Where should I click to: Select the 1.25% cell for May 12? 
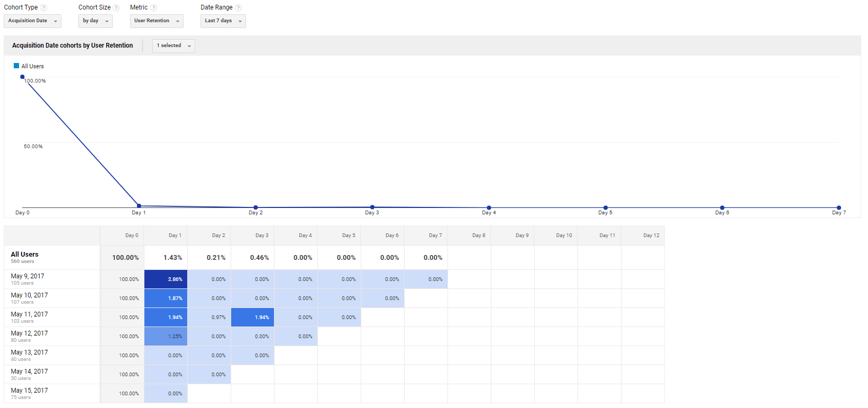coord(166,337)
